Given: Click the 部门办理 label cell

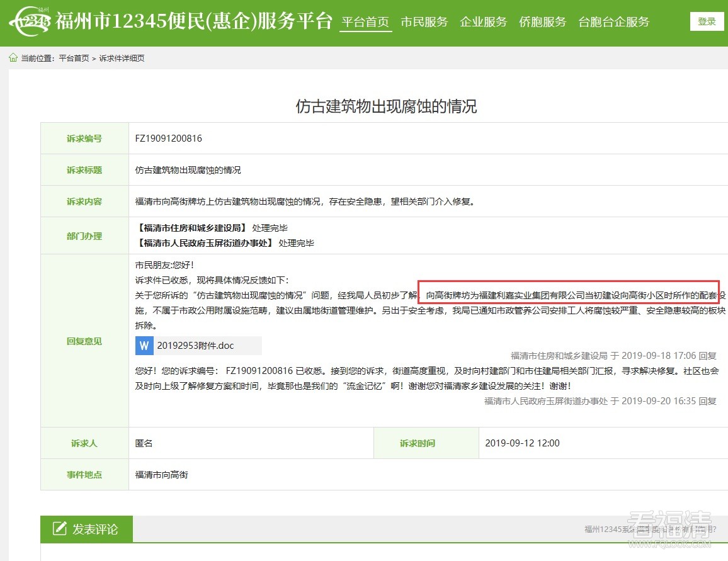Looking at the screenshot, I should tap(84, 235).
